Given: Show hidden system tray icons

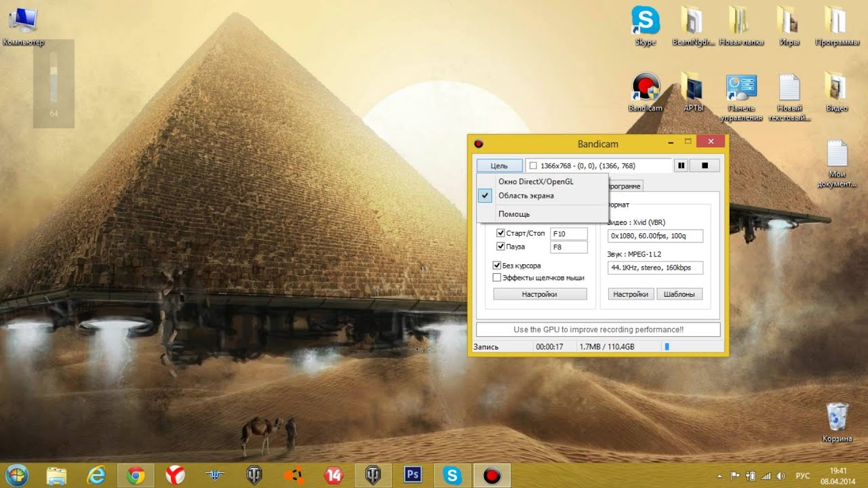Looking at the screenshot, I should pos(720,476).
